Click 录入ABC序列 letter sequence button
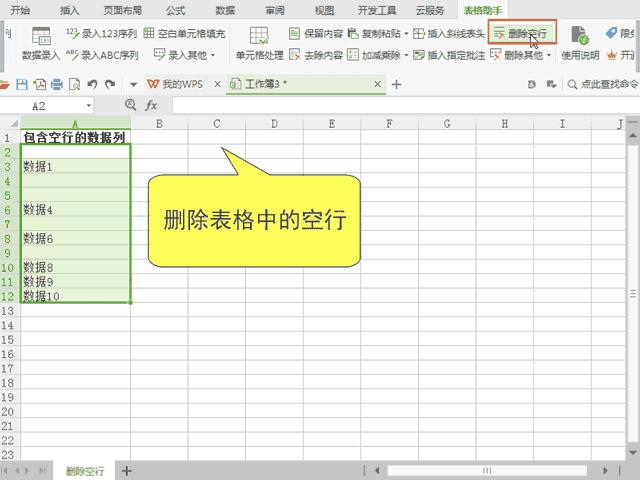The image size is (640, 480). pos(102,55)
